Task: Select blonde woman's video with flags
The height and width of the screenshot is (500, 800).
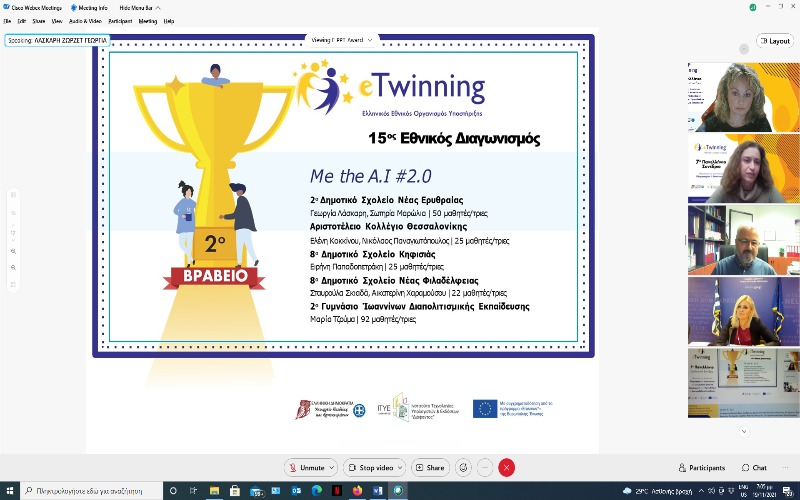Action: tap(743, 311)
